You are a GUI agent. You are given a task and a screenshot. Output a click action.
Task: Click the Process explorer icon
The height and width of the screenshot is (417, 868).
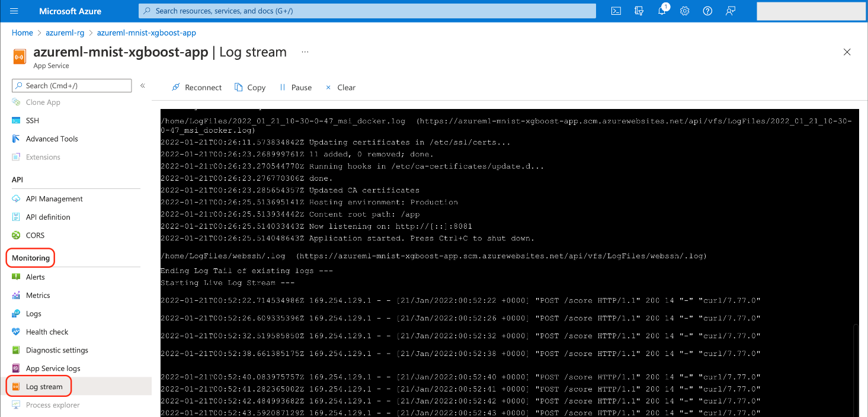[16, 405]
